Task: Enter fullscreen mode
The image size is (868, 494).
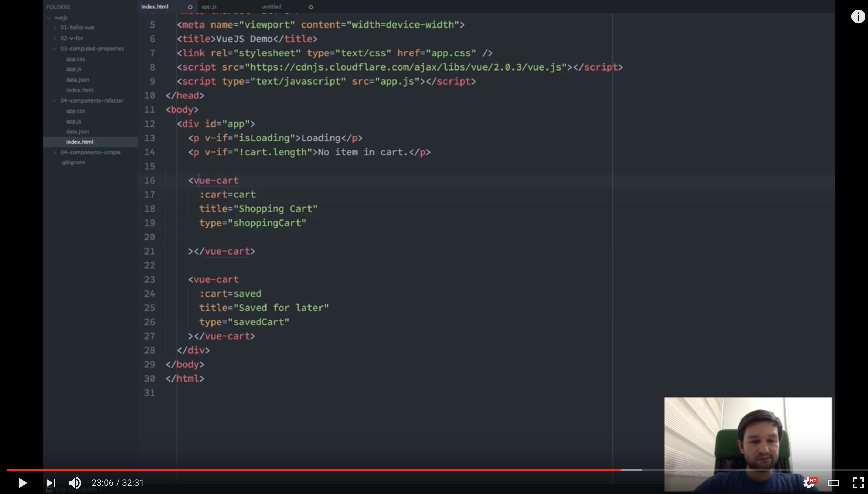Action: 858,483
